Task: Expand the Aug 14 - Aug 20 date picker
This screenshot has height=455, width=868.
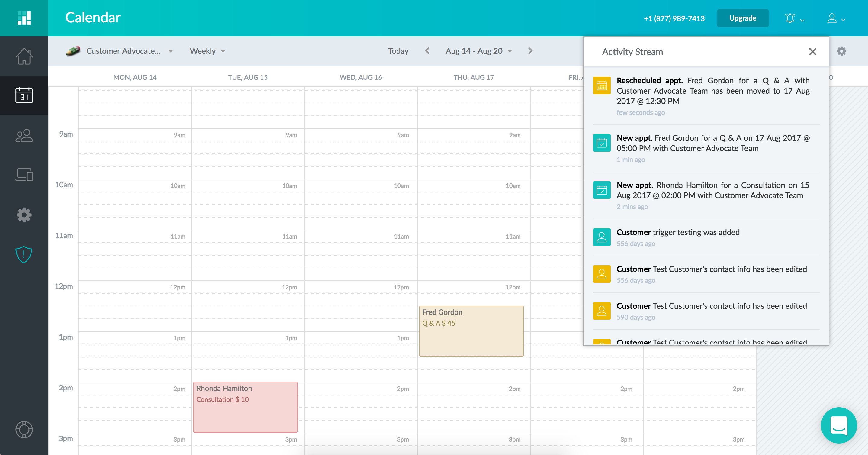Action: click(478, 51)
